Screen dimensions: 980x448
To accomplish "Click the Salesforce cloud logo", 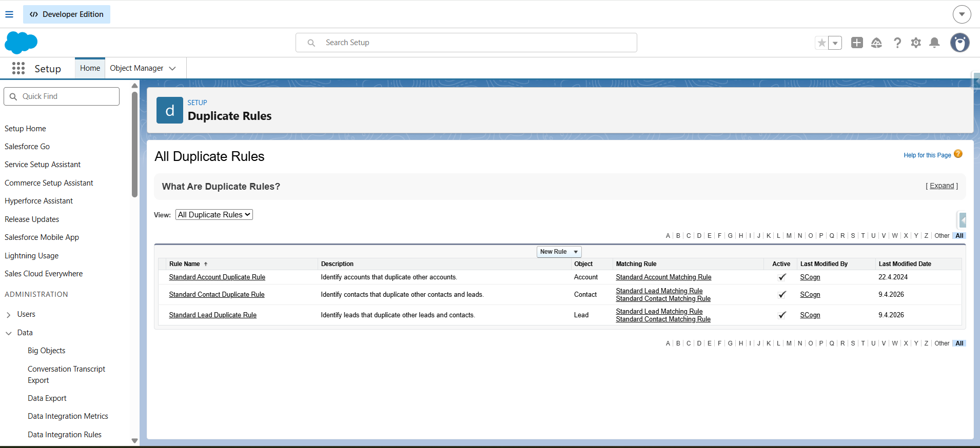I will click(x=21, y=43).
